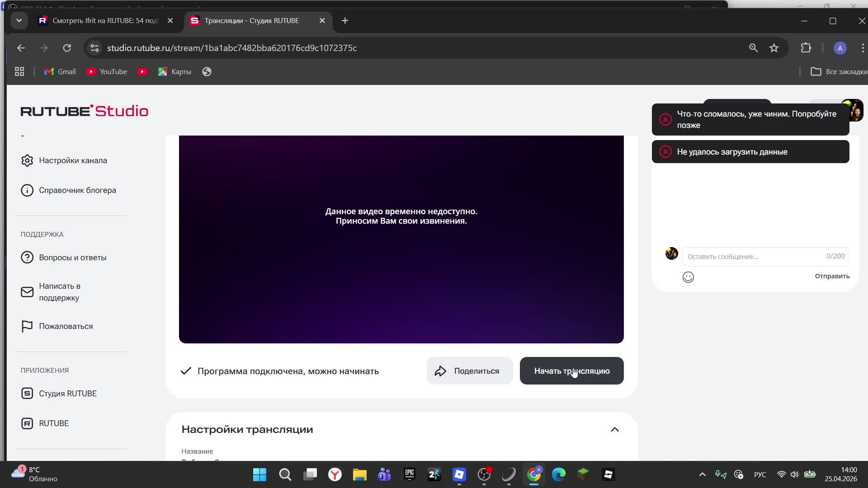Open the tab search dropdown arrow

pos(19,20)
